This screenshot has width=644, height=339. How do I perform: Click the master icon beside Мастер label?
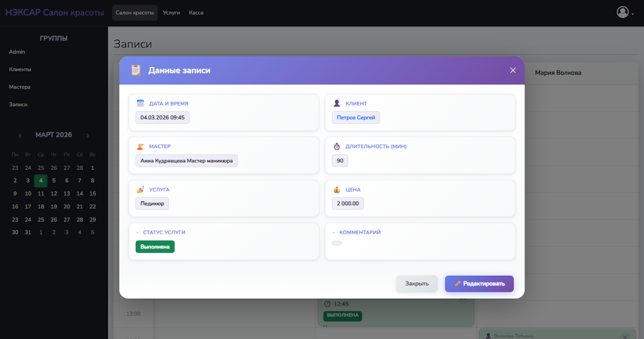click(140, 146)
